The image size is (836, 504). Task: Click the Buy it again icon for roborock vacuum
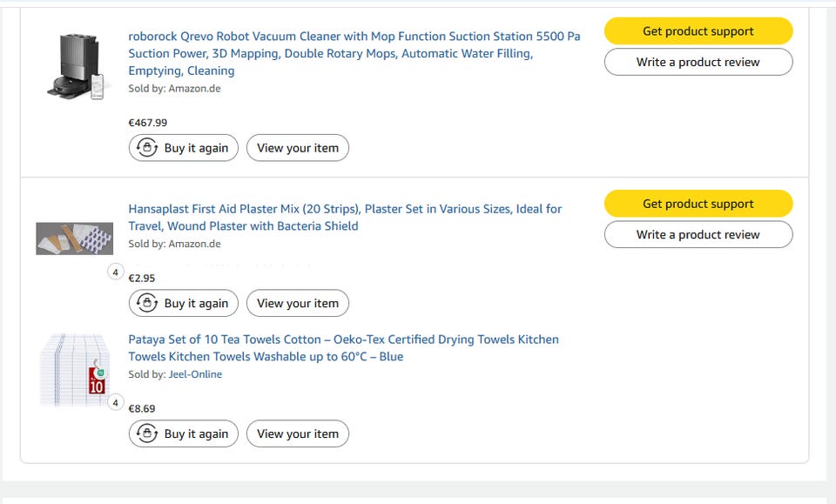click(148, 148)
